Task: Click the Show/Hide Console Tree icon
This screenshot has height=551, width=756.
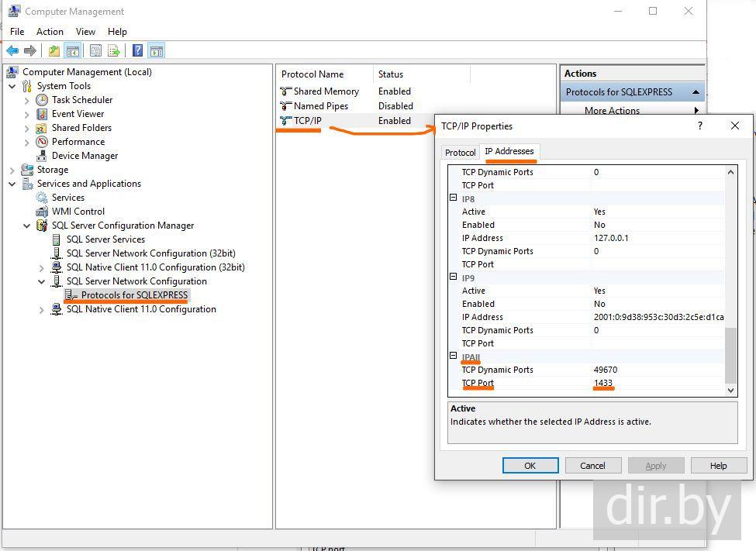Action: pyautogui.click(x=72, y=51)
